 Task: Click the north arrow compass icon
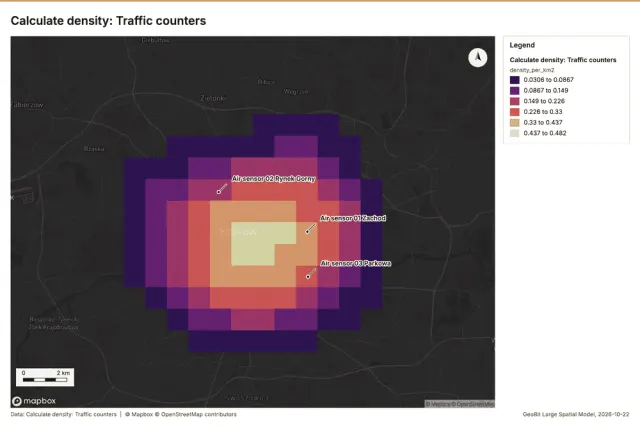(x=478, y=58)
